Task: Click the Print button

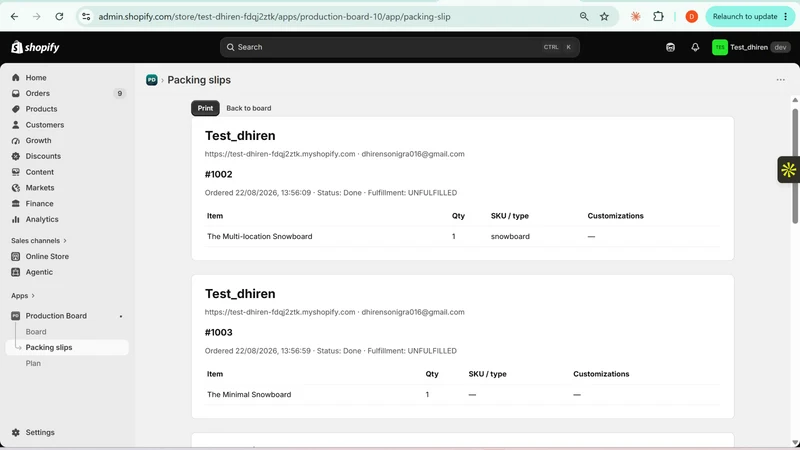Action: click(x=205, y=108)
